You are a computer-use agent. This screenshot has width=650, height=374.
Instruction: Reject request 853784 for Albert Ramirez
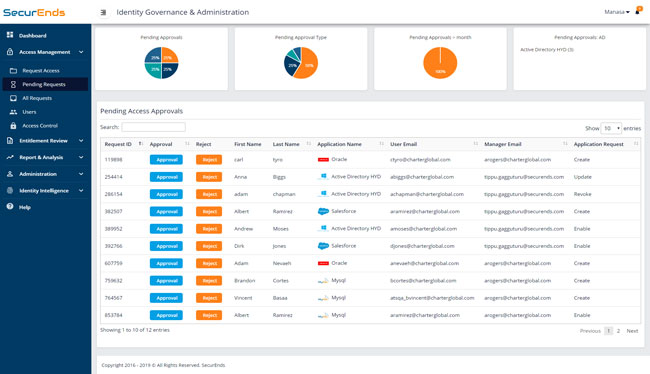click(209, 316)
